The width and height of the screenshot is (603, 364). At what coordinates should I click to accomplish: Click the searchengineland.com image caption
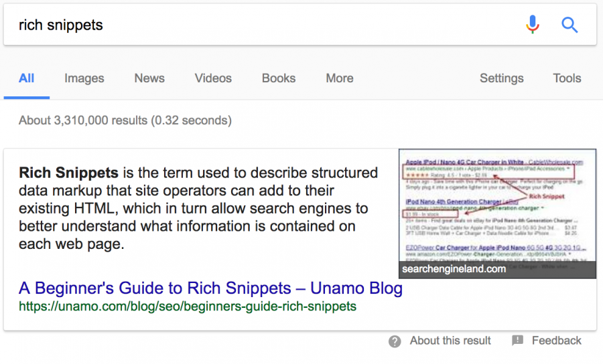pos(454,269)
